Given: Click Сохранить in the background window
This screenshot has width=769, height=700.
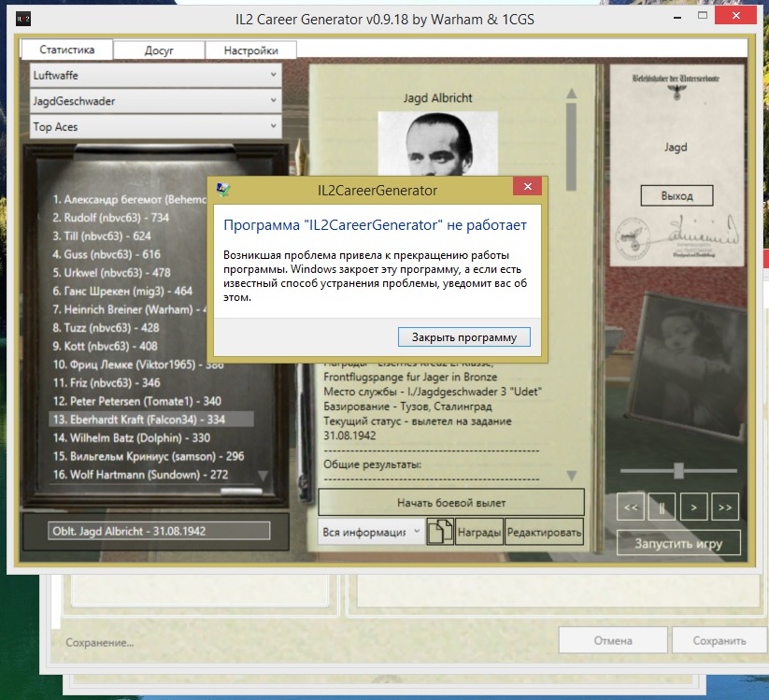Looking at the screenshot, I should (x=719, y=640).
